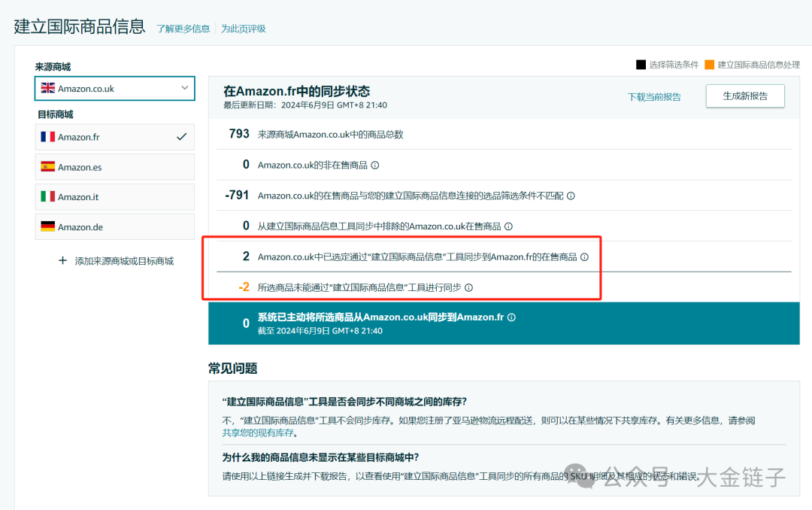Click FAQ question 为什么我的商品信息未显示
The height and width of the screenshot is (510, 812).
coord(320,457)
